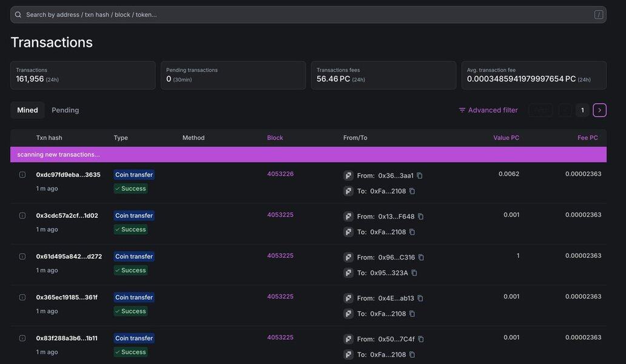
Task: Switch to the Pending tab
Action: pos(65,110)
